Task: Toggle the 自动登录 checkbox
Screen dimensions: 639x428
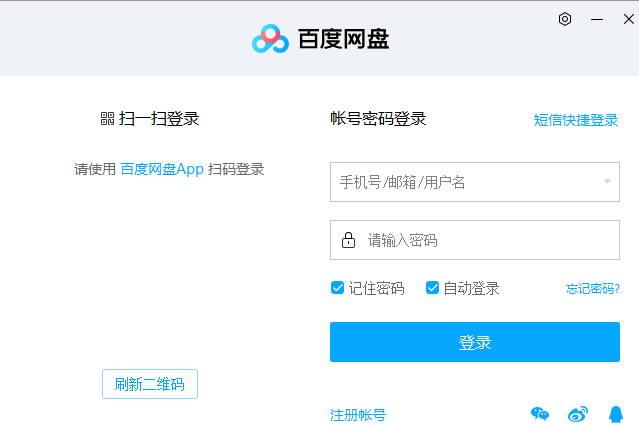Action: (x=433, y=288)
